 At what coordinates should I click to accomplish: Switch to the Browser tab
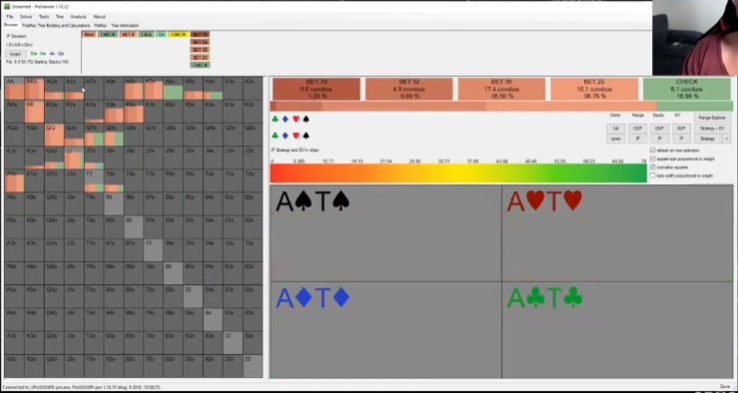[x=10, y=25]
